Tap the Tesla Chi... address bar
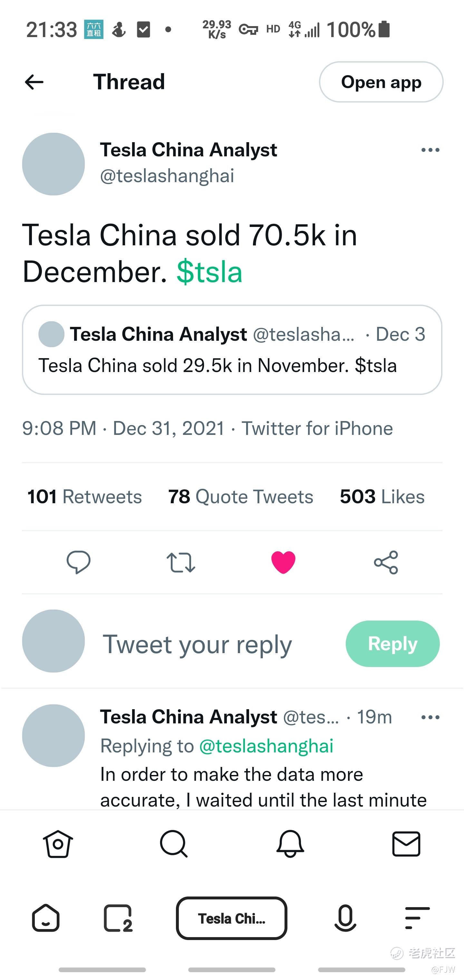This screenshot has height=980, width=464. [231, 918]
